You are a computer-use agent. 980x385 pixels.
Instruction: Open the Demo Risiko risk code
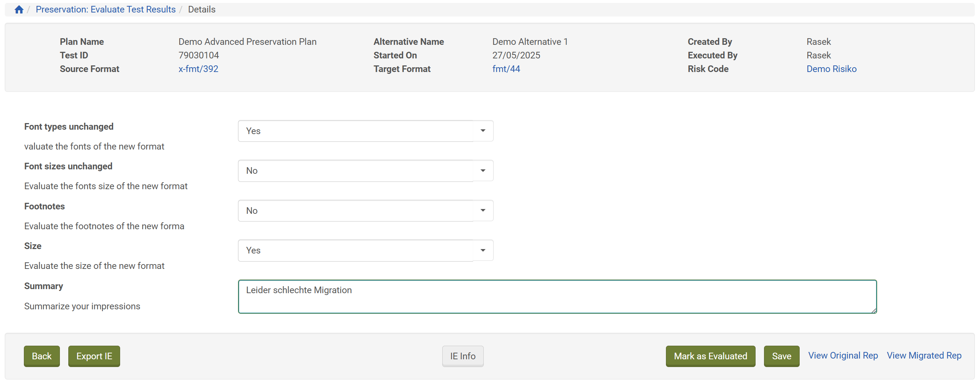(x=831, y=69)
